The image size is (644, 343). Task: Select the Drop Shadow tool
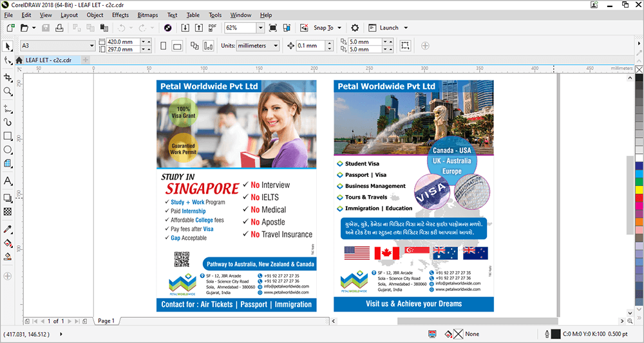pyautogui.click(x=8, y=198)
